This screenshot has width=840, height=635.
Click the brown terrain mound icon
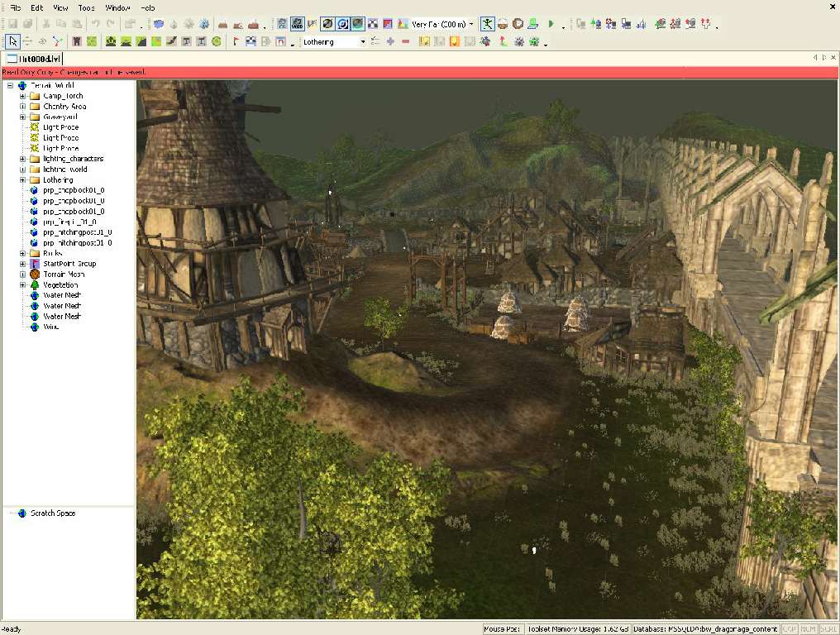pyautogui.click(x=223, y=24)
